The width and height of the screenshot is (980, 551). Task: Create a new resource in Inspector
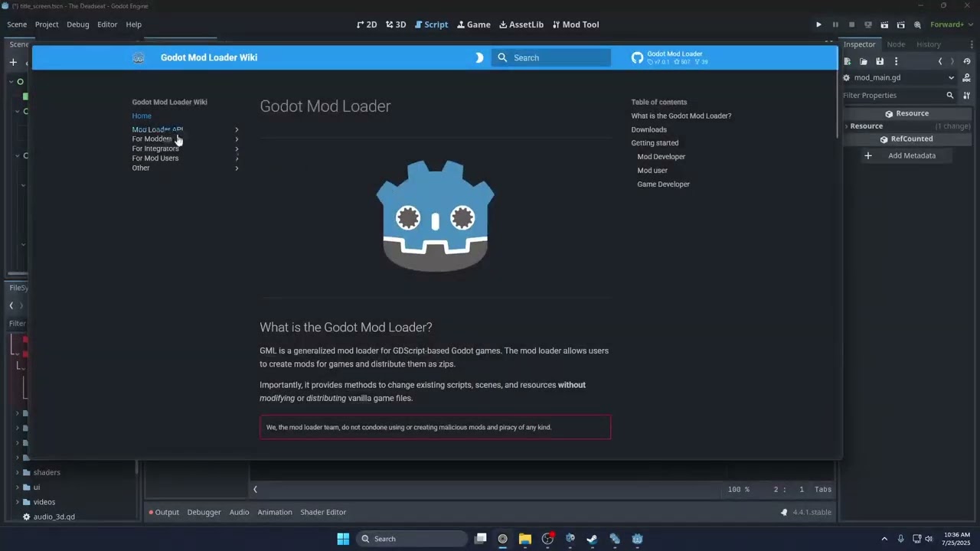[x=848, y=61]
